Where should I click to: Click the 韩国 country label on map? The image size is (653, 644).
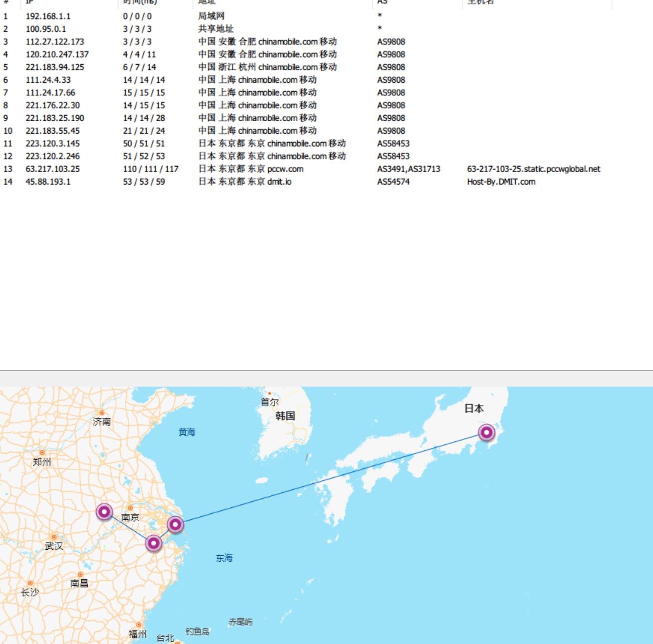pos(285,416)
